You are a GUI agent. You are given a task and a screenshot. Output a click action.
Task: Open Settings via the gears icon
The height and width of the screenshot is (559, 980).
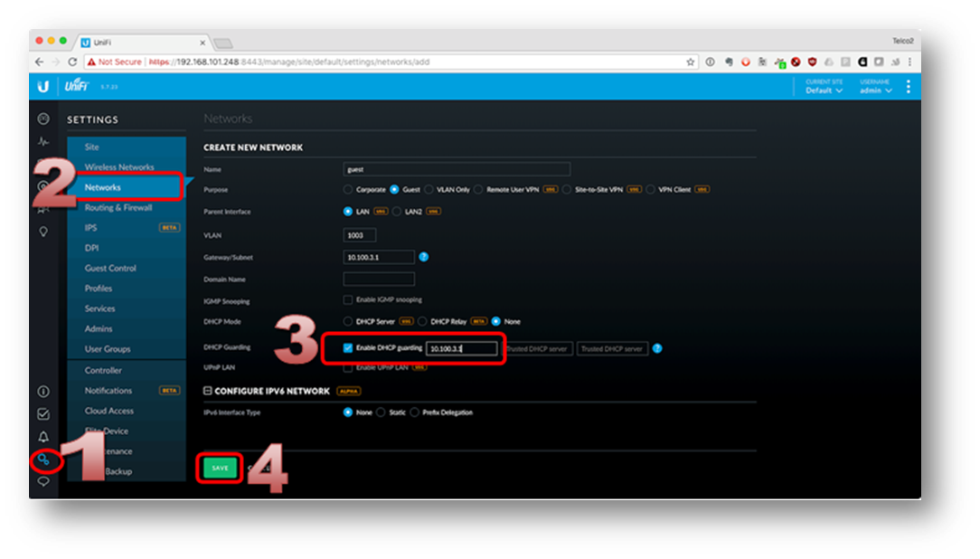43,460
